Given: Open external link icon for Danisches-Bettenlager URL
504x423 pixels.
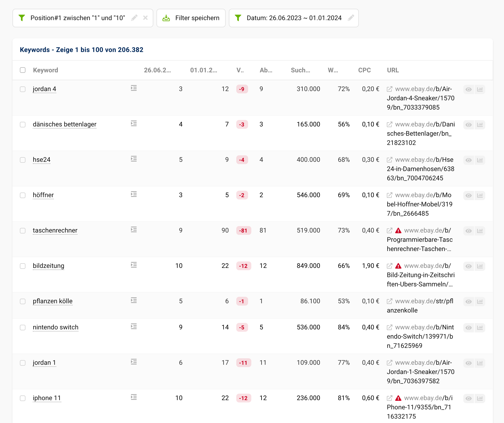Looking at the screenshot, I should [x=390, y=124].
